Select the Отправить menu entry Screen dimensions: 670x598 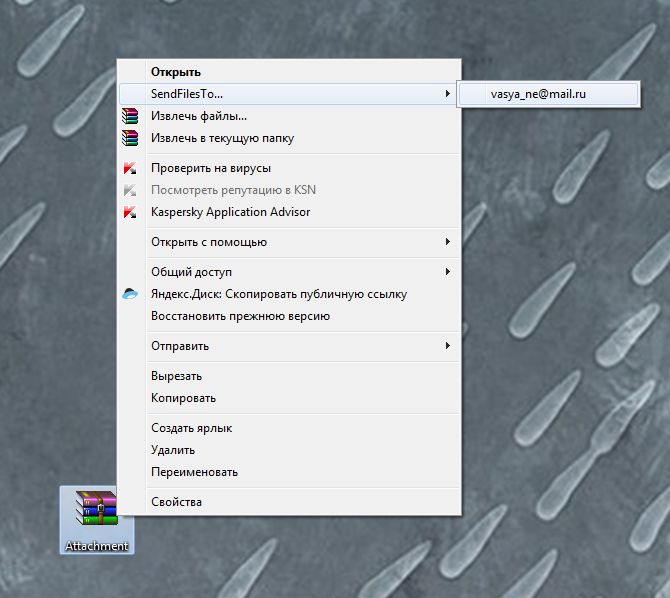click(289, 346)
